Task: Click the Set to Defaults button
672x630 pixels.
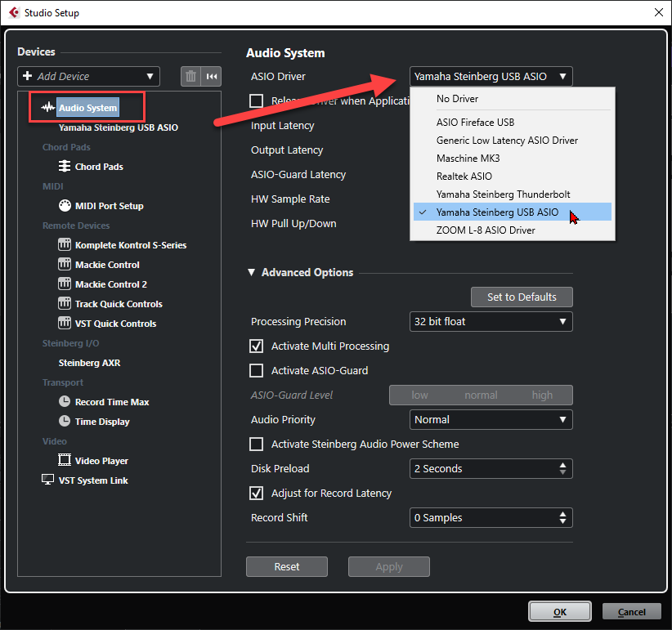Action: 522,297
